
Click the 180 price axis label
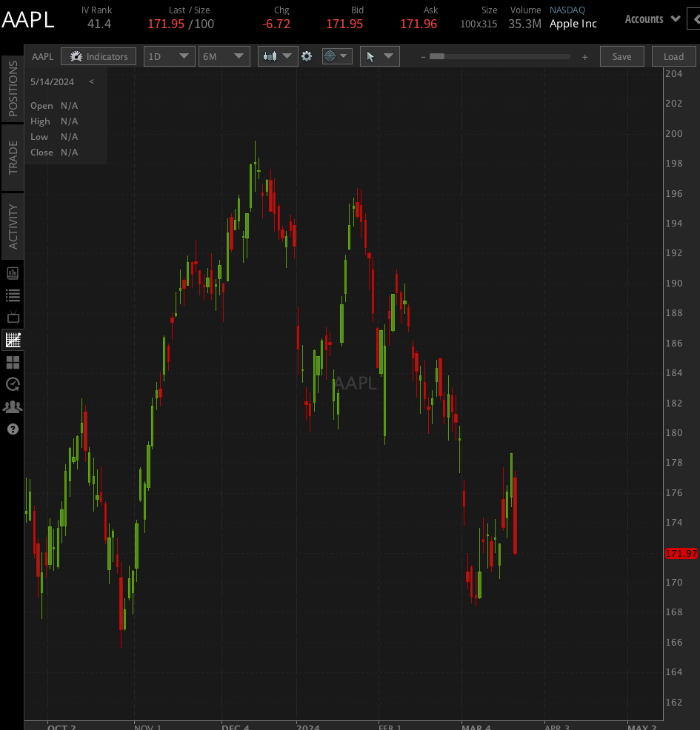[x=673, y=433]
